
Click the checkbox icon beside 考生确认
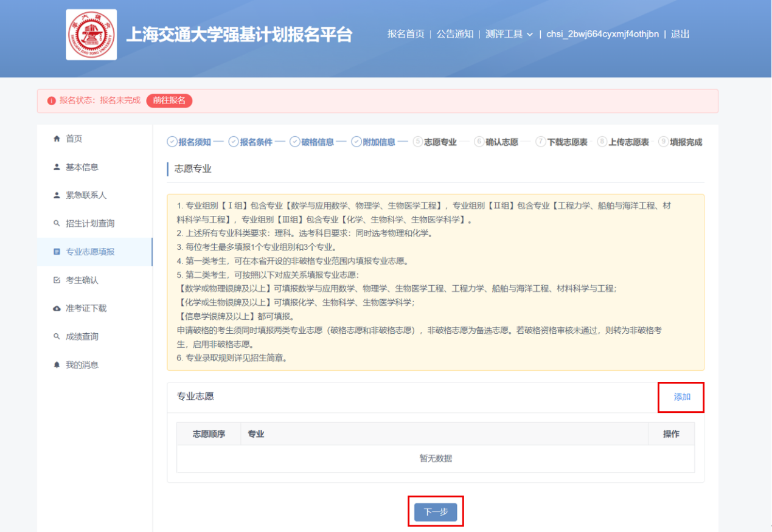pos(57,280)
